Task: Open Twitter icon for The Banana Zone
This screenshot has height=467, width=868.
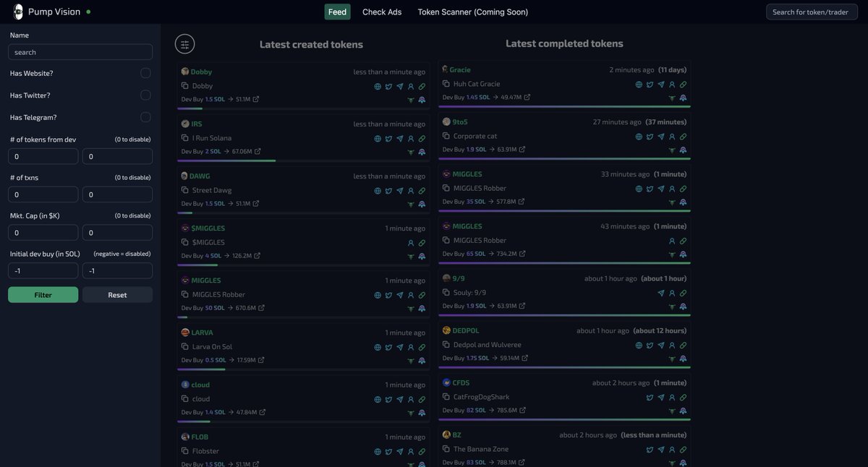Action: (650, 449)
